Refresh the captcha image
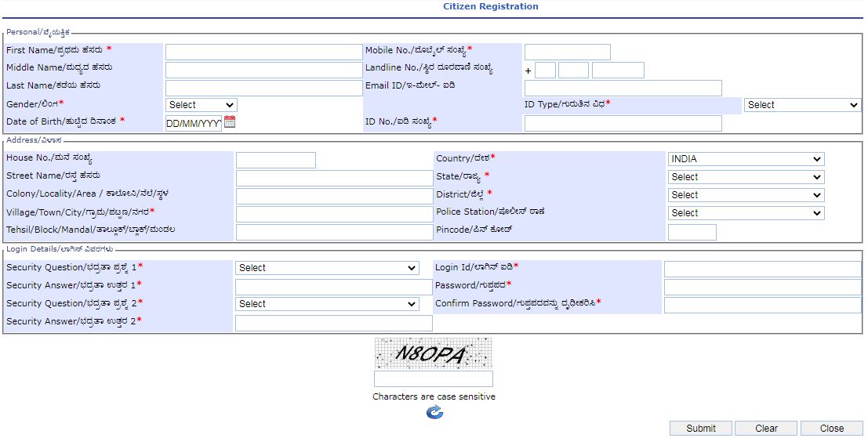Screen dimensions: 868x438 (x=434, y=412)
